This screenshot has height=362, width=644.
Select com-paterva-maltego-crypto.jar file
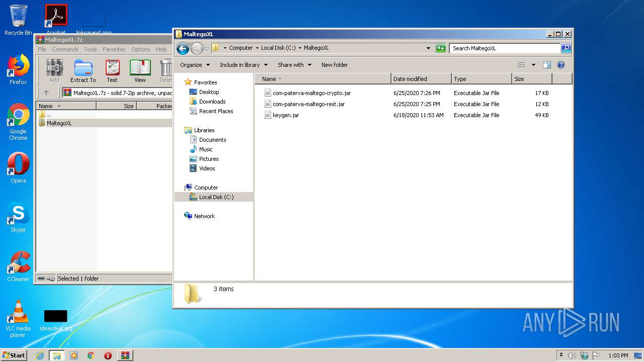(311, 93)
